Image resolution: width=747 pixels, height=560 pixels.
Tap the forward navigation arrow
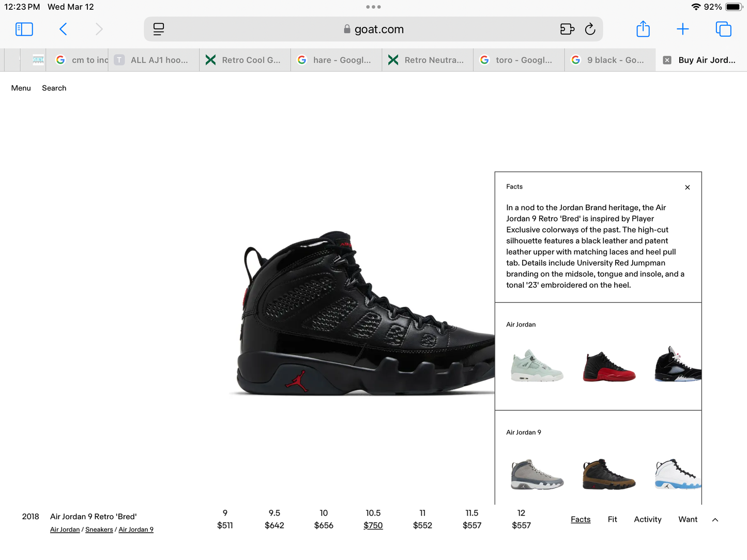point(99,29)
